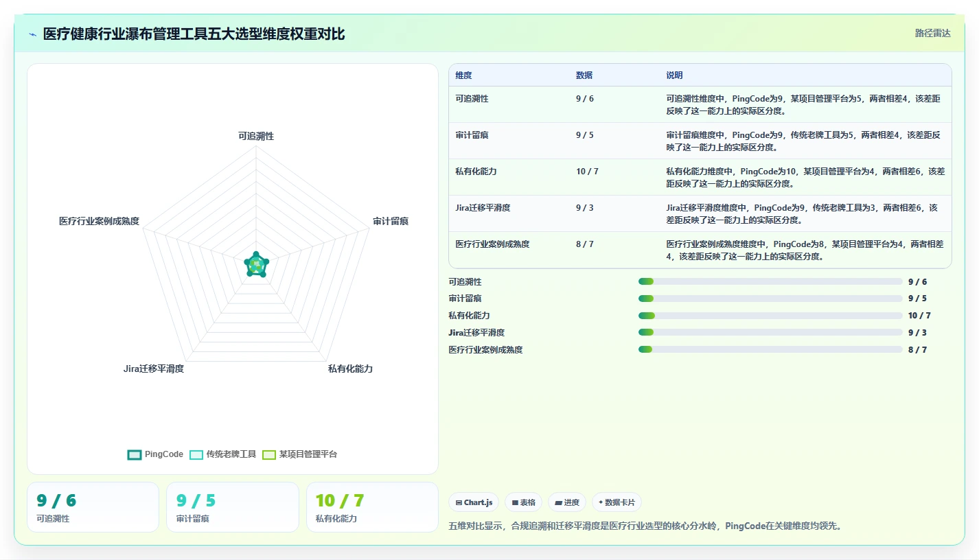Open the 10 / 7 私有化能力 data card
Screen dimensions: 979x560
(x=372, y=507)
